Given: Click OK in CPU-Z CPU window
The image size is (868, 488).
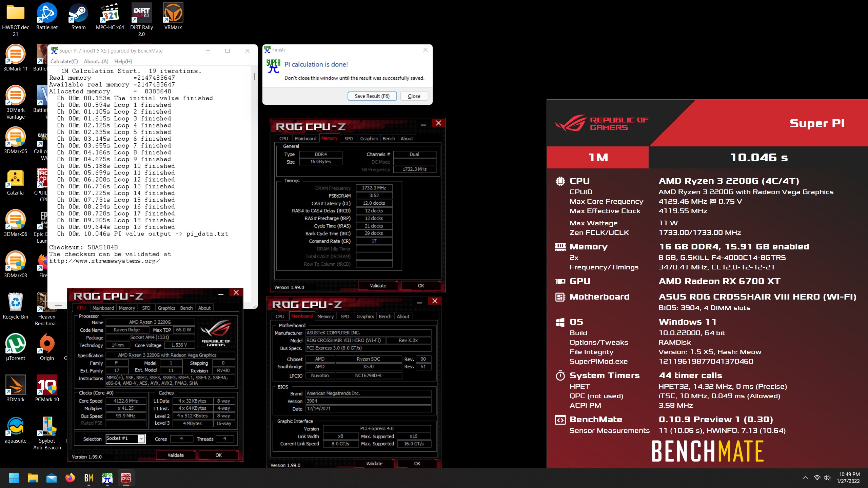Looking at the screenshot, I should (x=218, y=455).
